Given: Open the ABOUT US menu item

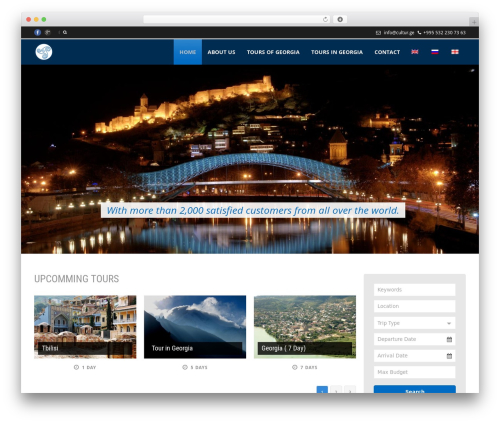Looking at the screenshot, I should (x=221, y=52).
